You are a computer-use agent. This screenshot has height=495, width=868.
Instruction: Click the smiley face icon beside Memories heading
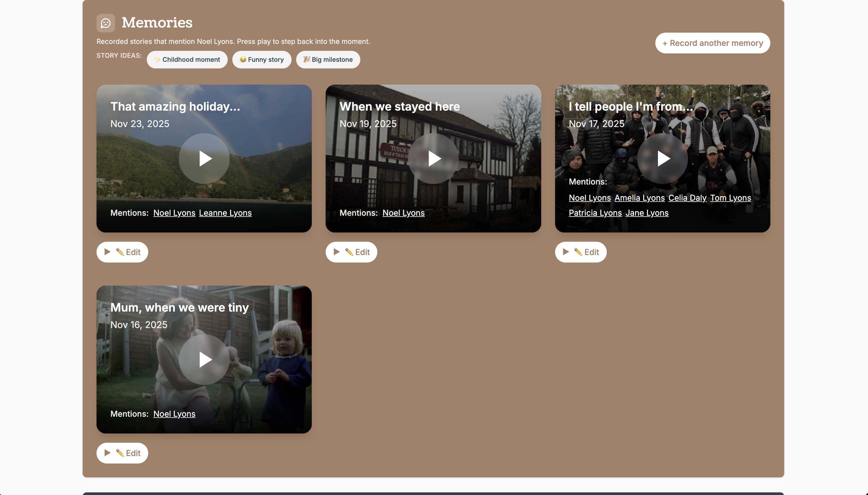(106, 23)
